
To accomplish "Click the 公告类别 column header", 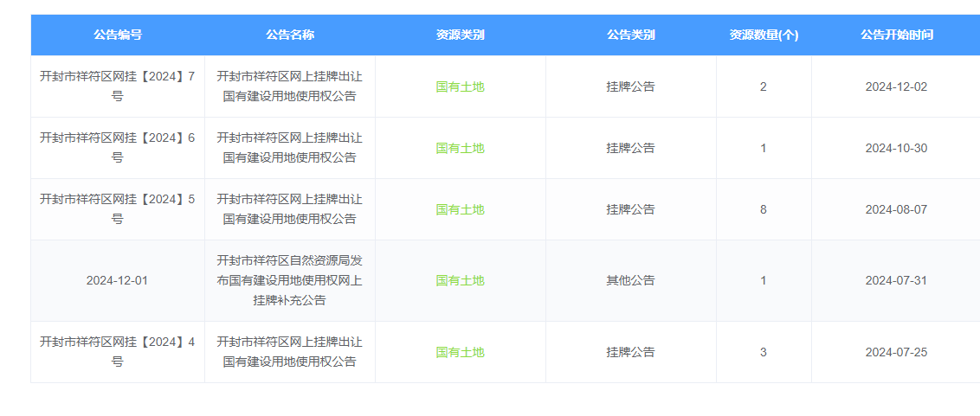I will click(x=630, y=35).
